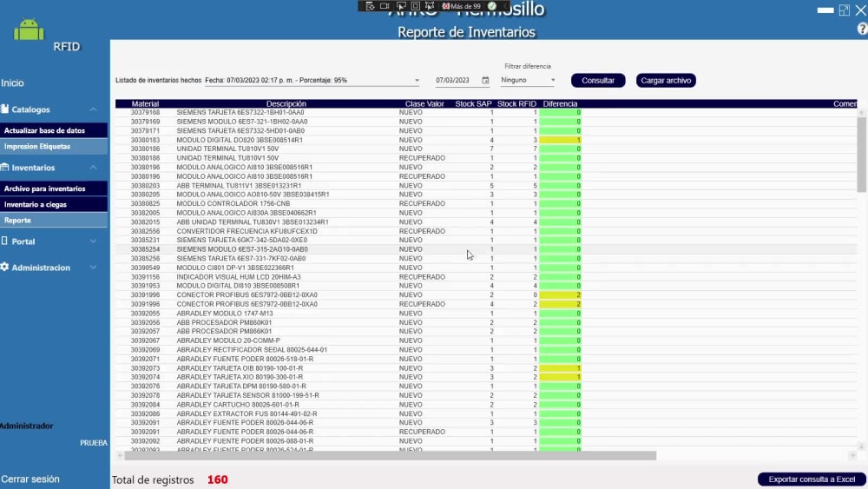The width and height of the screenshot is (868, 489).
Task: Click the horizontal scrollbar right arrow
Action: click(852, 456)
